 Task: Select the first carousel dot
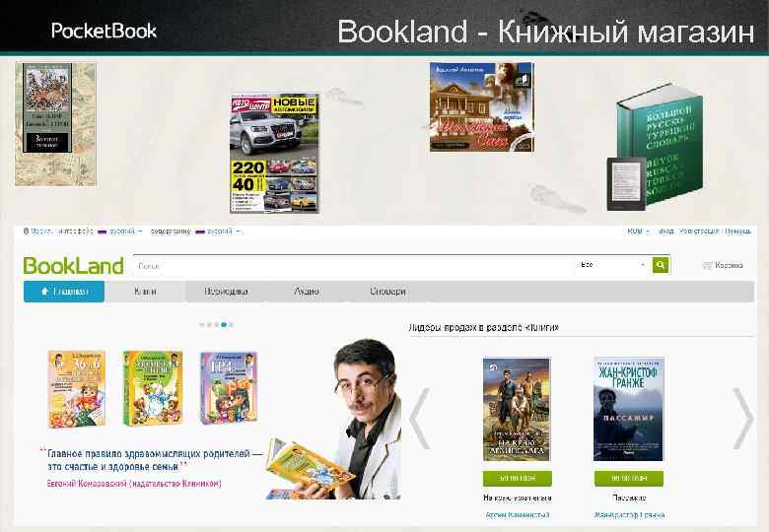pyautogui.click(x=202, y=324)
